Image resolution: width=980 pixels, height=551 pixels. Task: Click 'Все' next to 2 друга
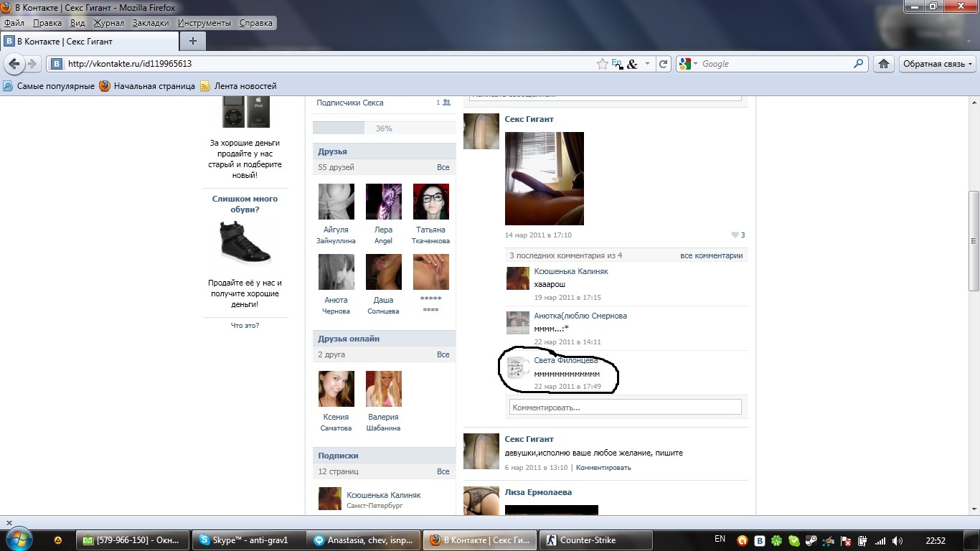(443, 354)
